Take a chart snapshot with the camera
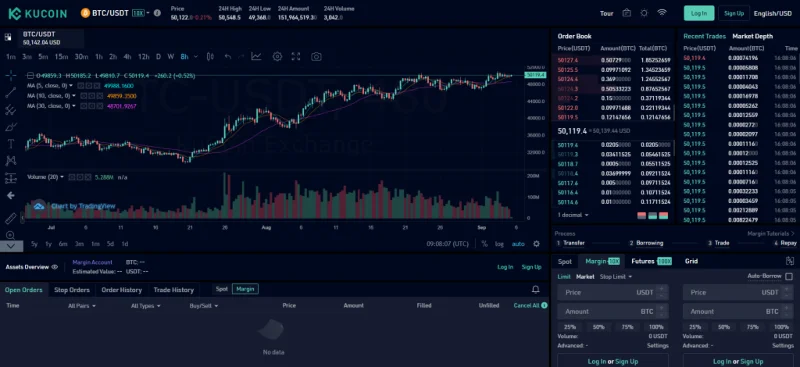800x367 pixels. [x=316, y=57]
